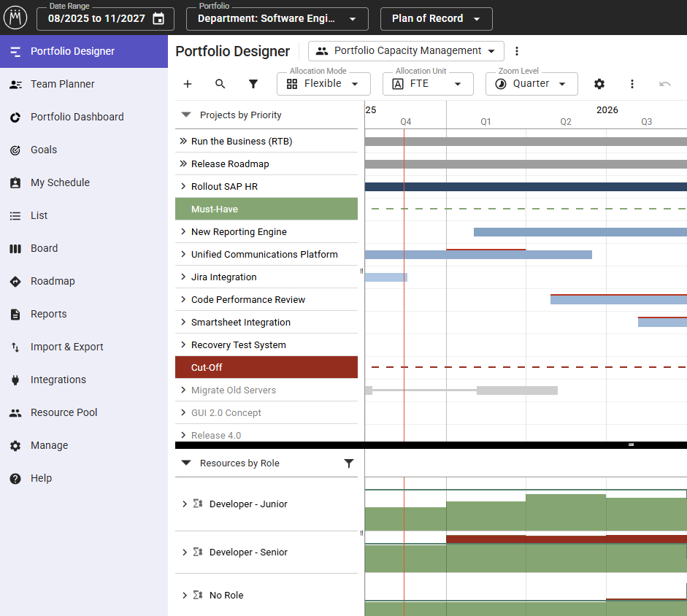687x616 pixels.
Task: Expand the New Reporting Engine project
Action: (x=183, y=232)
